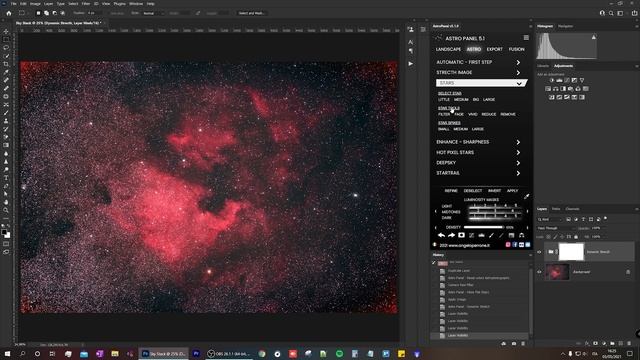Switch to the Fusion tab in Astro Panel

click(x=517, y=49)
